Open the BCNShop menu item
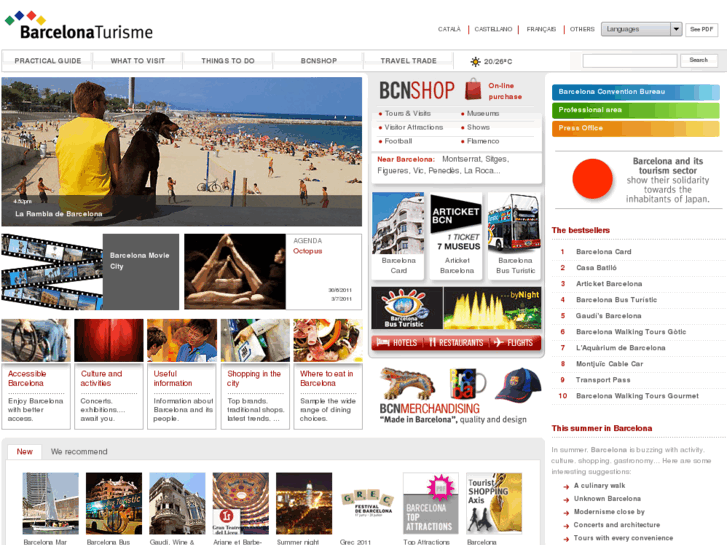Viewport: 727px width, 545px height. point(319,61)
